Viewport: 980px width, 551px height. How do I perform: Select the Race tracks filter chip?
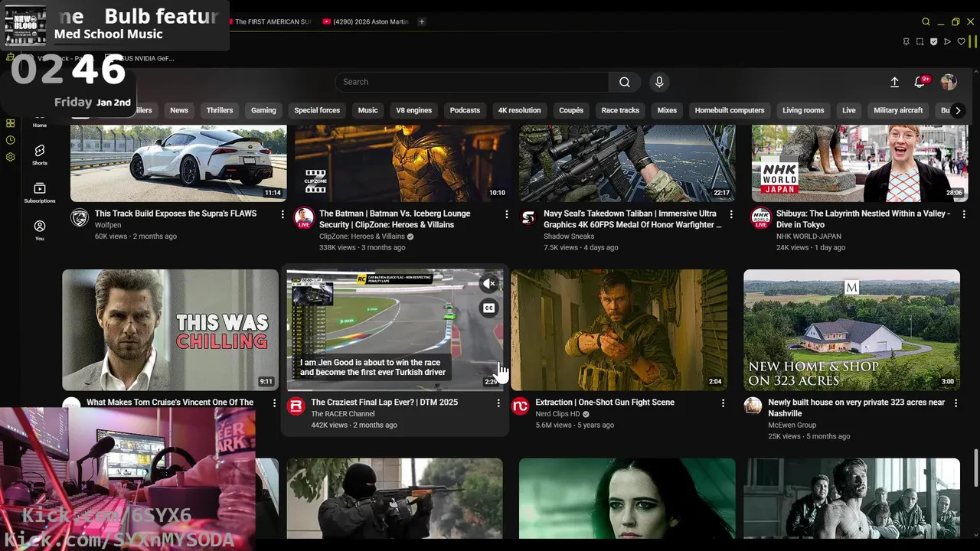[620, 110]
